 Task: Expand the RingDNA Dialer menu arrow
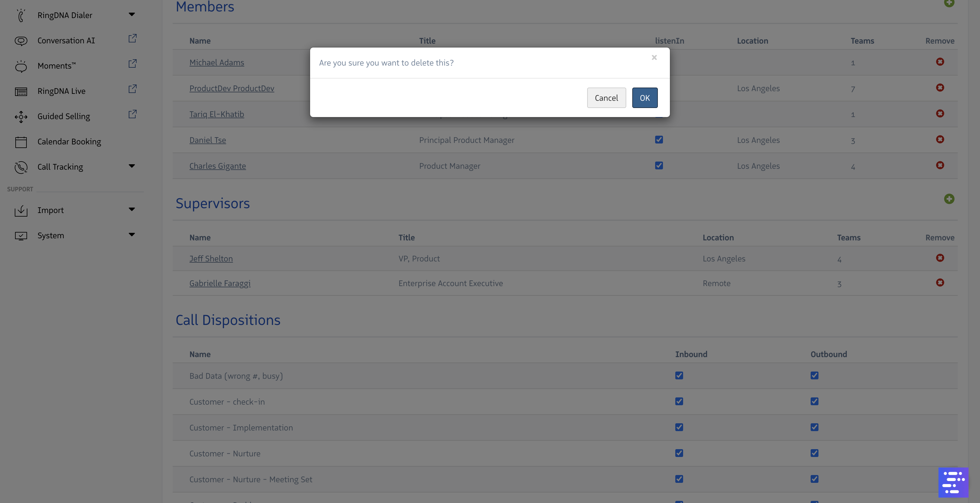pos(132,14)
